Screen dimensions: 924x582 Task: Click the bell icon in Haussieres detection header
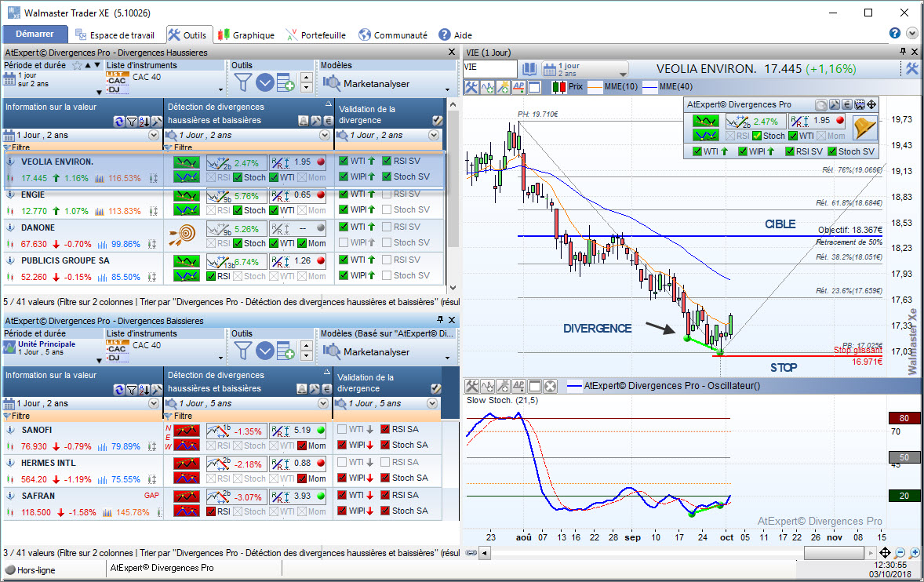[303, 121]
